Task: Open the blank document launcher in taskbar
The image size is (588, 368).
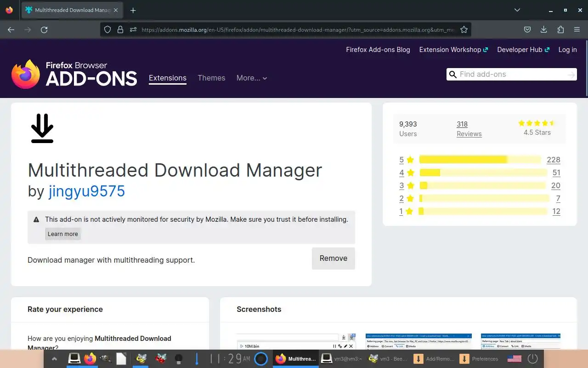Action: click(121, 359)
